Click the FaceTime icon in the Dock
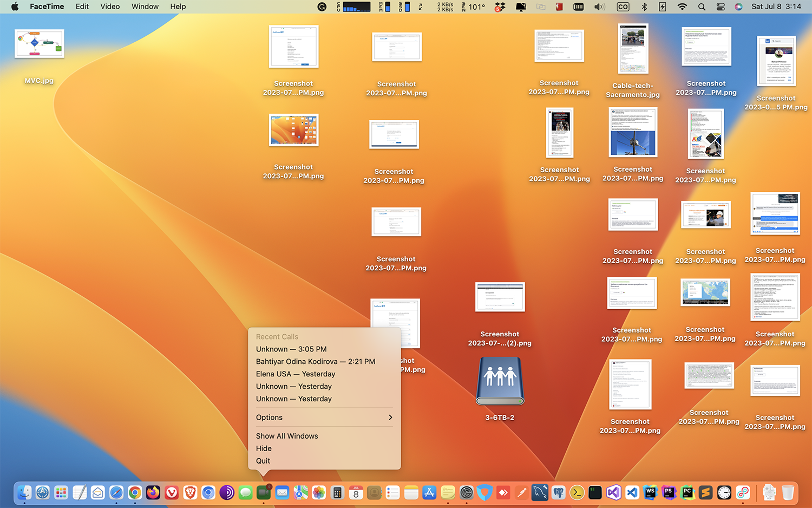 pyautogui.click(x=264, y=492)
